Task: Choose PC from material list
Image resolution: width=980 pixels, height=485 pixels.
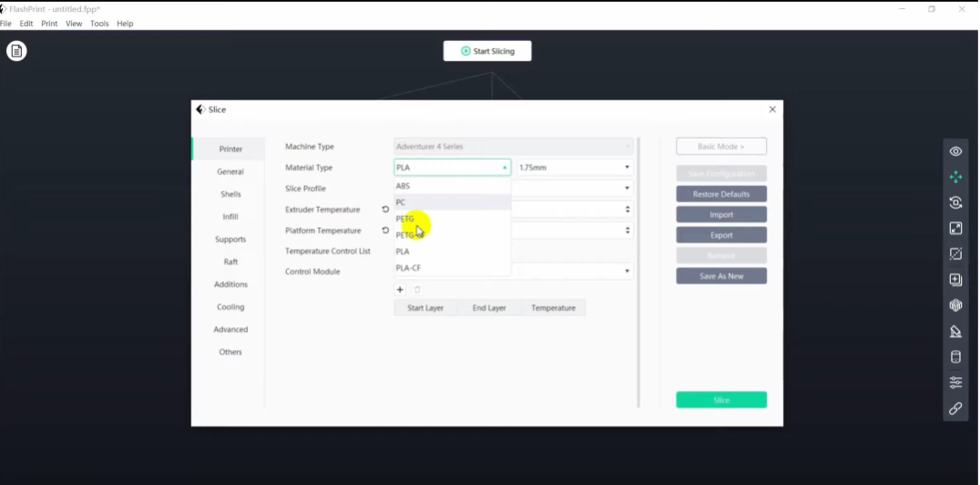Action: (x=453, y=202)
